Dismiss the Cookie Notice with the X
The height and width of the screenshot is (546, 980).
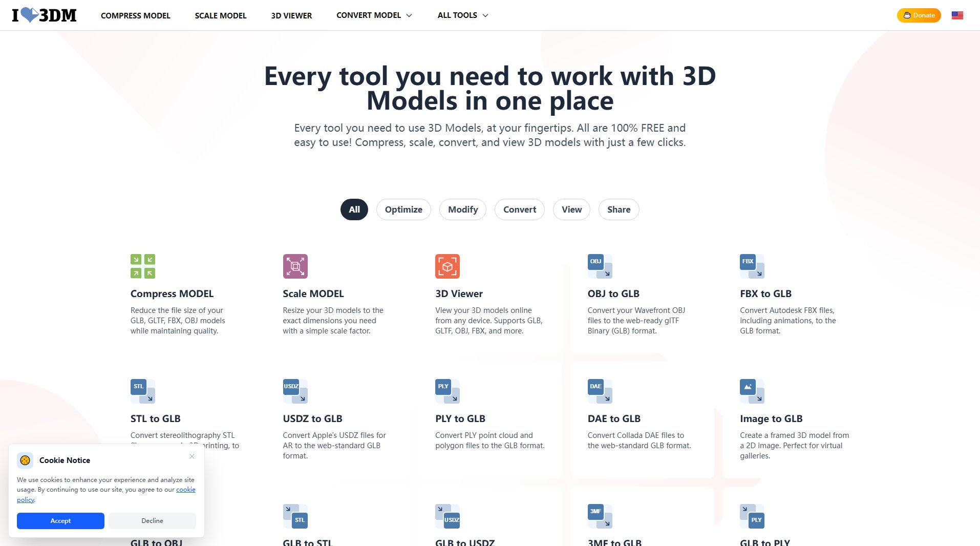click(x=192, y=456)
